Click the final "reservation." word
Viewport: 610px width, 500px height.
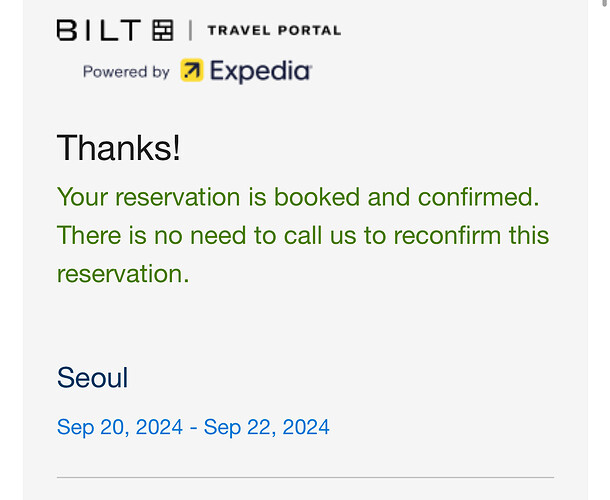pyautogui.click(x=123, y=274)
